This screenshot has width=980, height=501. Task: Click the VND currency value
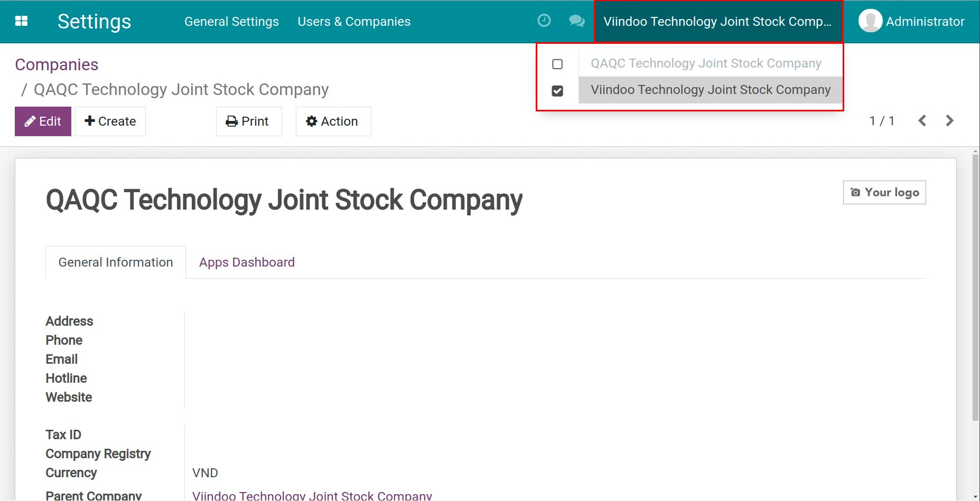pyautogui.click(x=205, y=473)
